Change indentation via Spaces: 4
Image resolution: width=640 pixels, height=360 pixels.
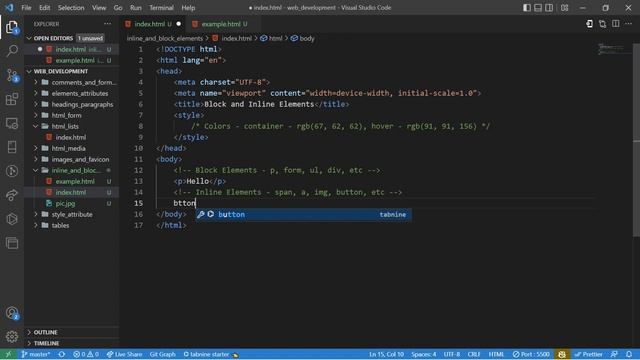(424, 354)
